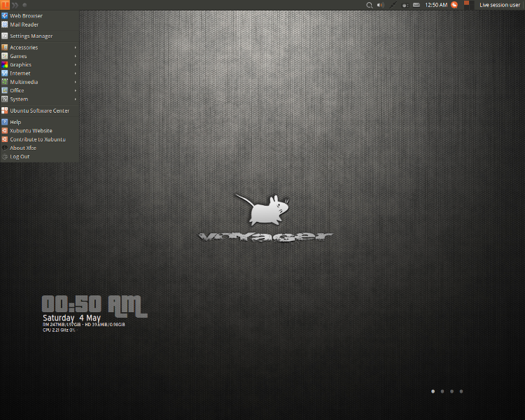
Task: Select Log Out from the menu
Action: coord(39,157)
